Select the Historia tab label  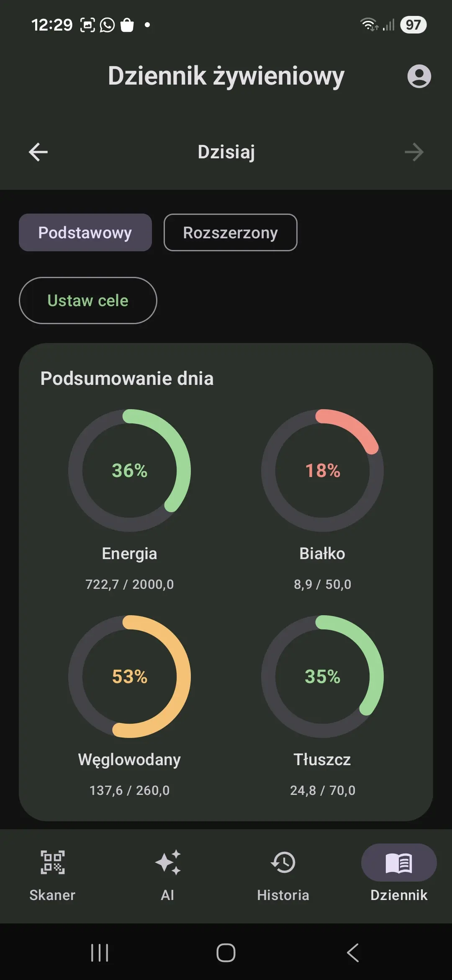click(283, 895)
